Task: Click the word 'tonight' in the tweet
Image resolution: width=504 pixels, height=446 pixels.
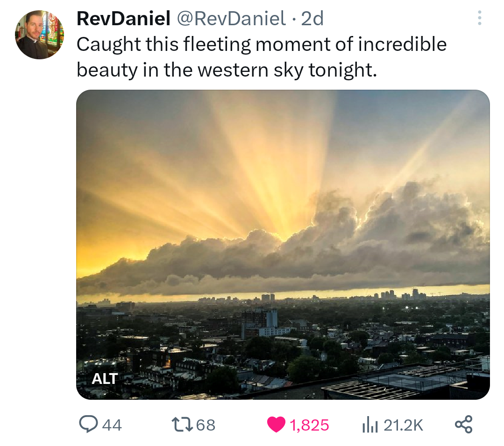Action: pos(341,70)
